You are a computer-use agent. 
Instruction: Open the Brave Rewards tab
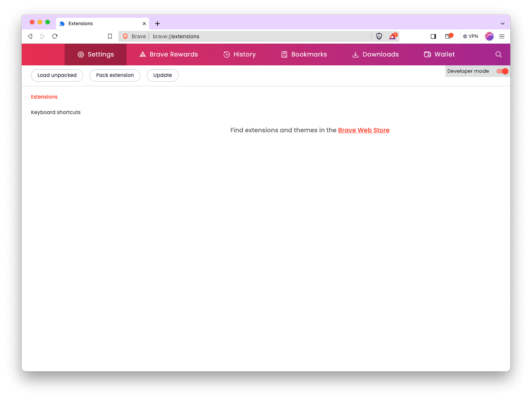pyautogui.click(x=169, y=55)
